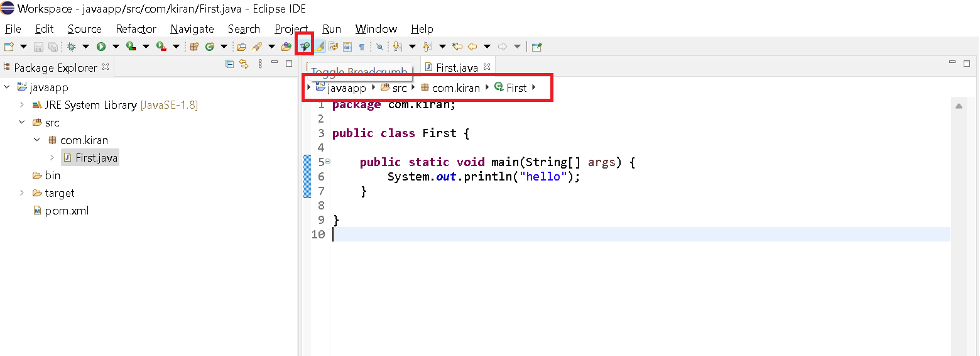Collapse the src folder node
This screenshot has height=356, width=980.
[x=22, y=122]
